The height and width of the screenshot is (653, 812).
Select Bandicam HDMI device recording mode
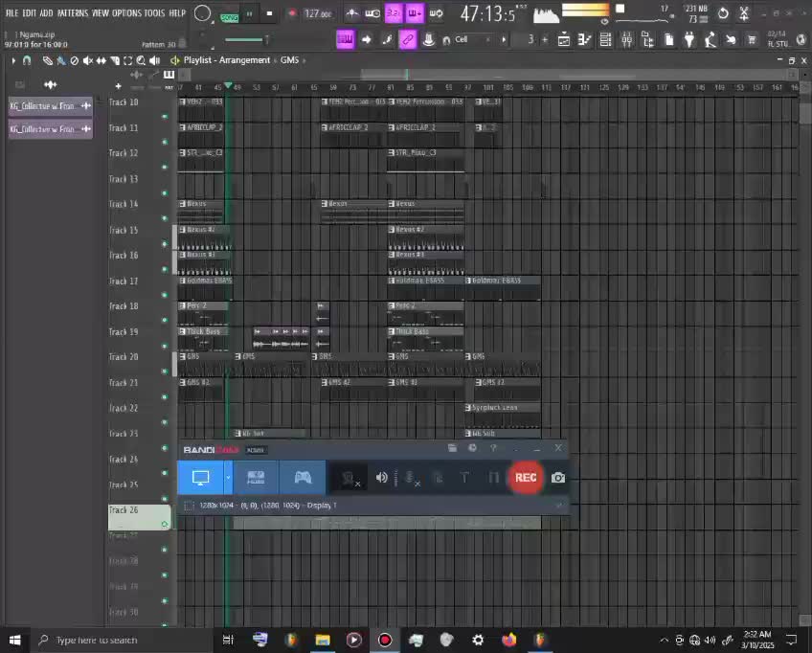pos(256,477)
